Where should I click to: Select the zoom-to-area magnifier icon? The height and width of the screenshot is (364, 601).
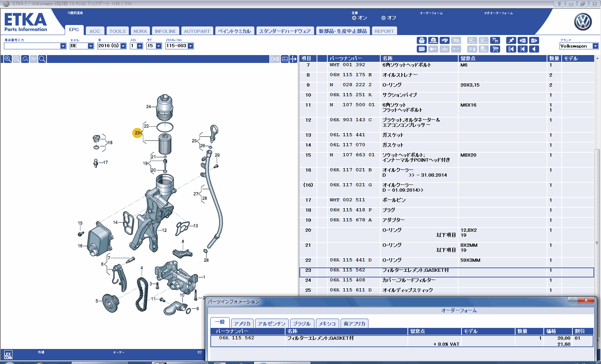coord(25,59)
